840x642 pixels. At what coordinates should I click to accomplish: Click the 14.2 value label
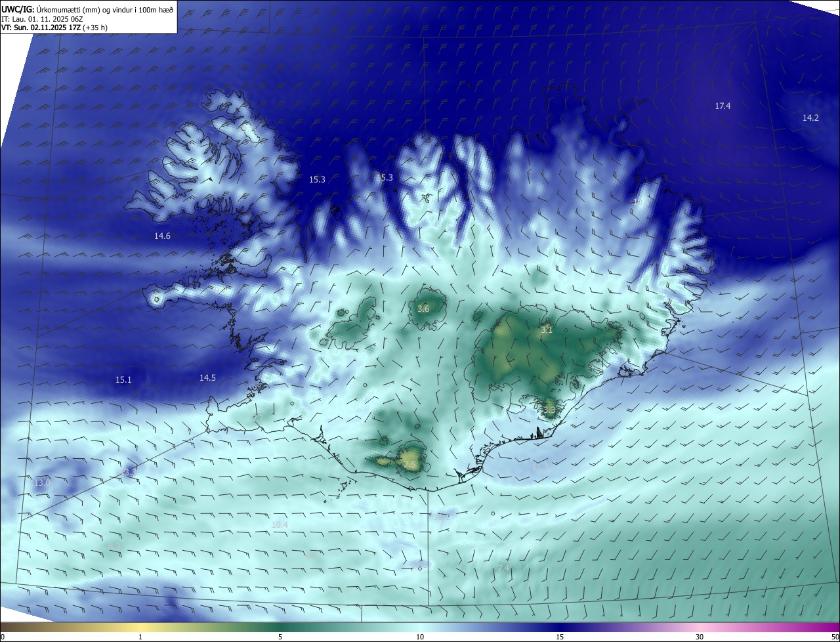click(810, 118)
